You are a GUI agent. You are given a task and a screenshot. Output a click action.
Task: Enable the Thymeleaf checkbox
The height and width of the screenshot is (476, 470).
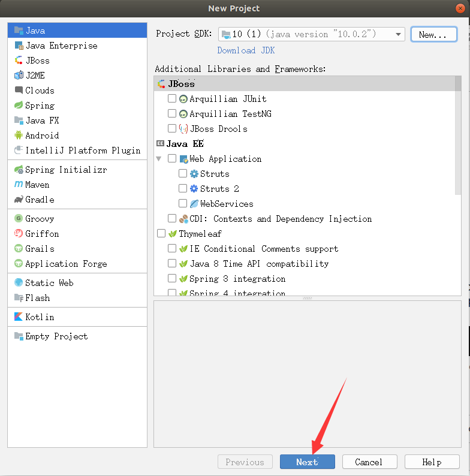(x=161, y=233)
